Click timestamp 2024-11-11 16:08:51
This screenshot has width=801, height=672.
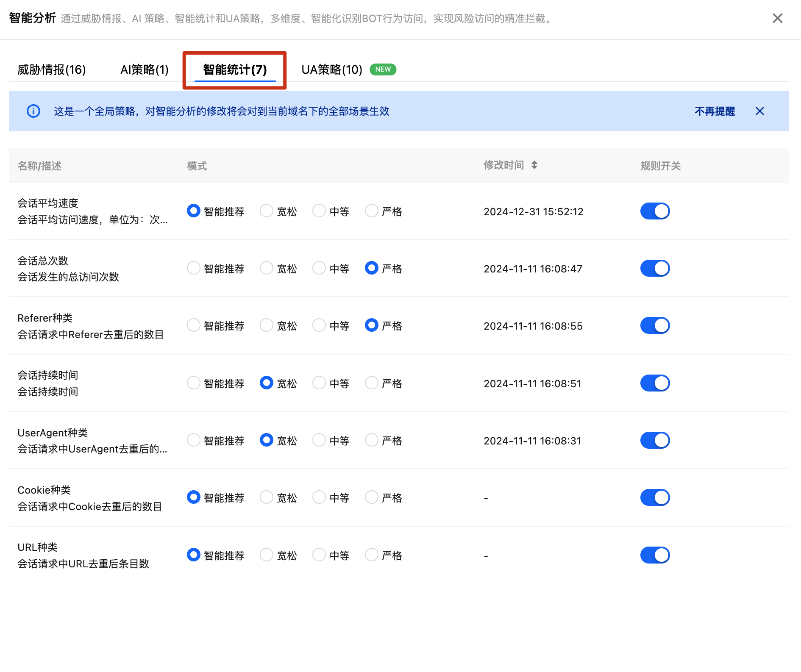pos(532,383)
